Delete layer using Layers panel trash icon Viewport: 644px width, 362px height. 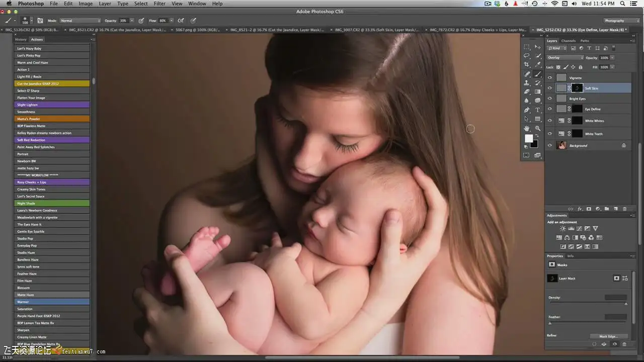coord(625,209)
